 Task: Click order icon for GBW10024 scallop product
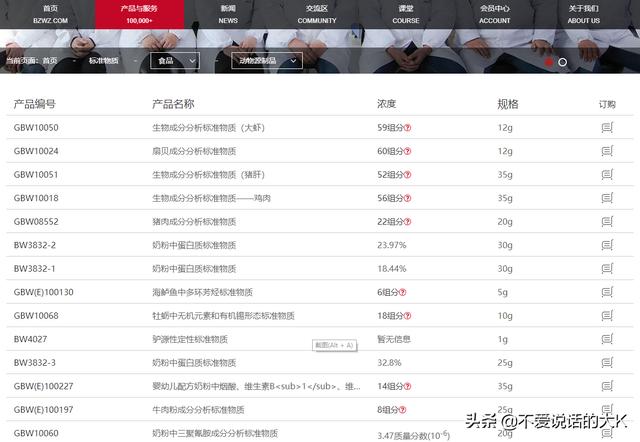click(607, 151)
